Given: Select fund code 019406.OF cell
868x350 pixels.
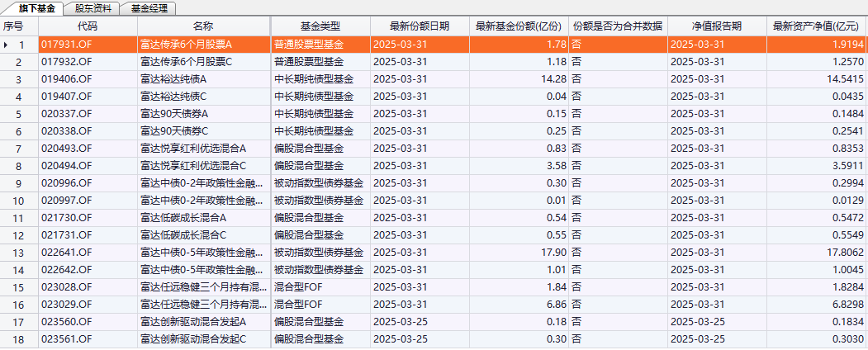Looking at the screenshot, I should 66,79.
